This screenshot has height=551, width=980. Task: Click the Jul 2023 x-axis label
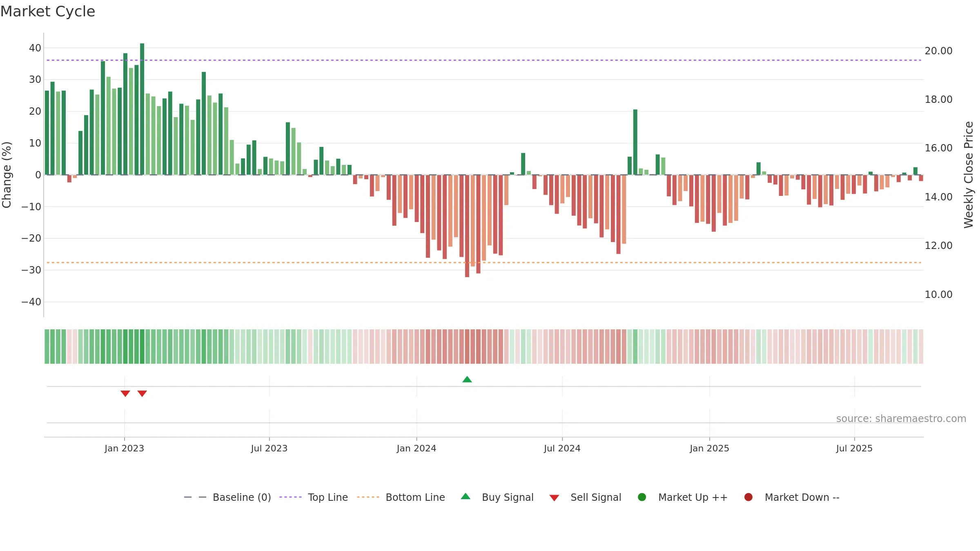pyautogui.click(x=269, y=448)
